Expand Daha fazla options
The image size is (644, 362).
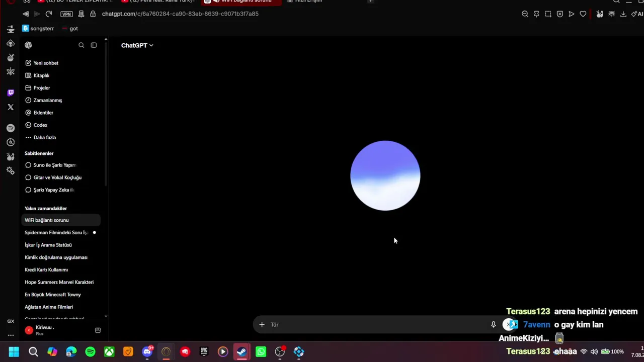click(x=61, y=137)
